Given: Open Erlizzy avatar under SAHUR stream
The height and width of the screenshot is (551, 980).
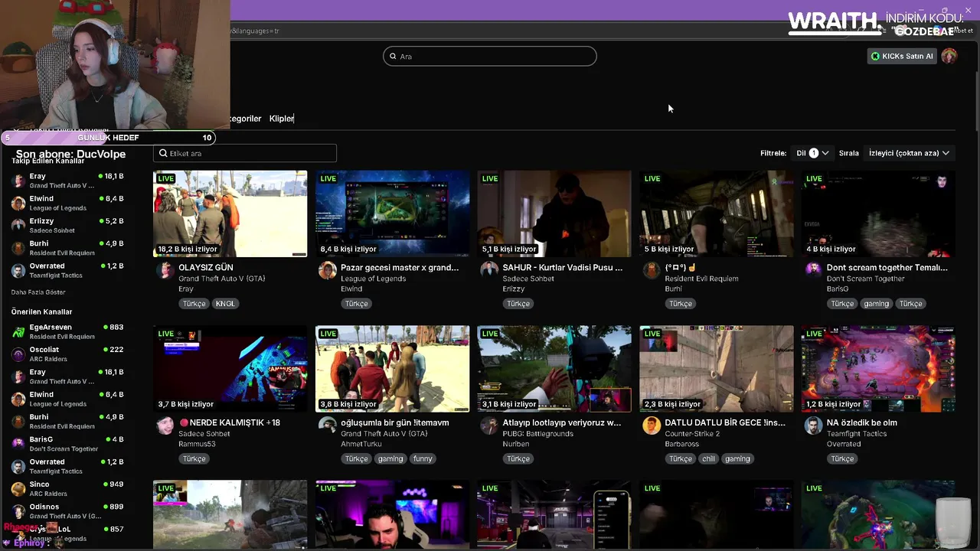Looking at the screenshot, I should click(x=489, y=270).
